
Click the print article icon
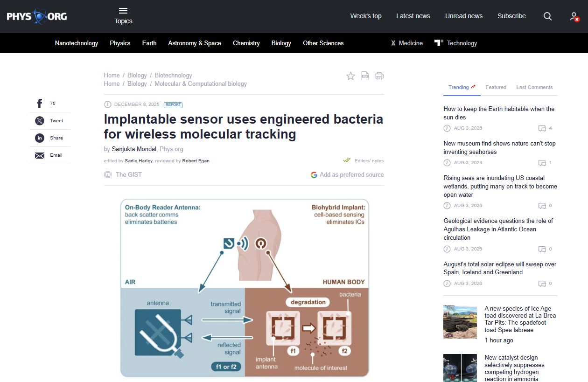(x=379, y=76)
